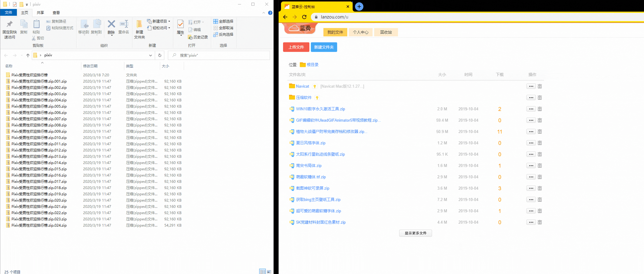The height and width of the screenshot is (274, 644).
Task: Open more options for 夏日风格字体.zip
Action: tap(531, 143)
